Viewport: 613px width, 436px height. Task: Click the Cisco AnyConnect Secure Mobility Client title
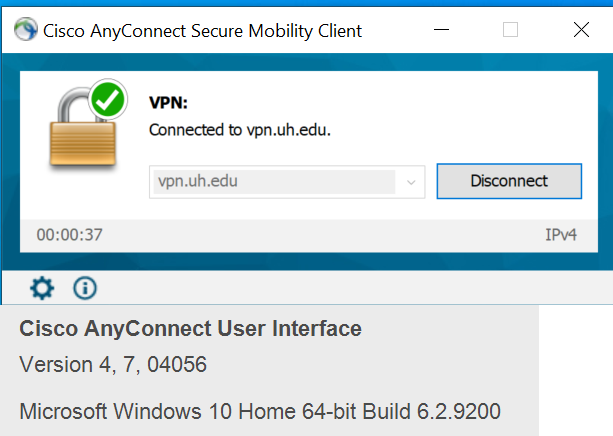(x=203, y=31)
